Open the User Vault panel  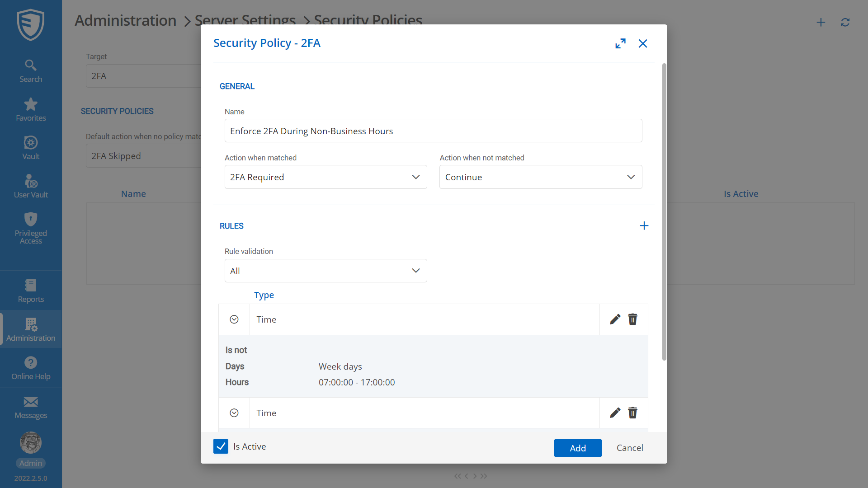[x=30, y=186]
